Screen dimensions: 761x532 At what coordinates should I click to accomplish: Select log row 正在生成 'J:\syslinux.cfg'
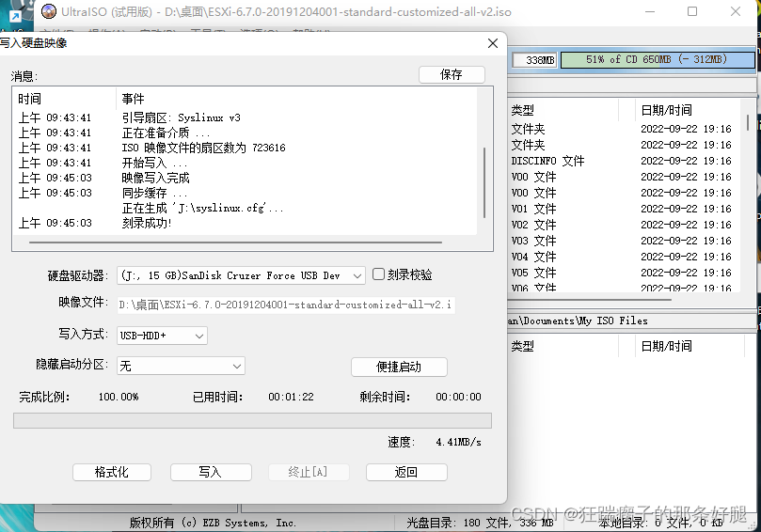pos(202,208)
